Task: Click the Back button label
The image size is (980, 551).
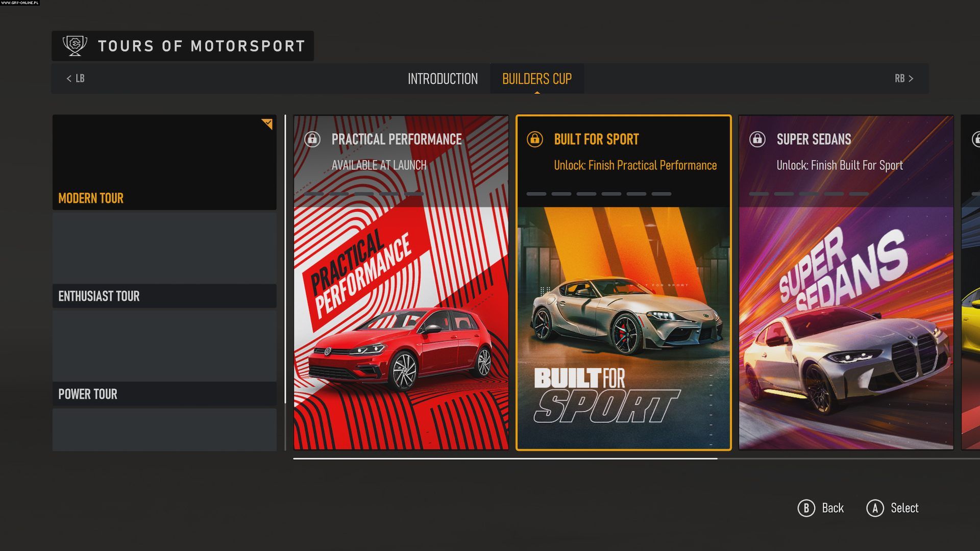Action: pyautogui.click(x=832, y=508)
